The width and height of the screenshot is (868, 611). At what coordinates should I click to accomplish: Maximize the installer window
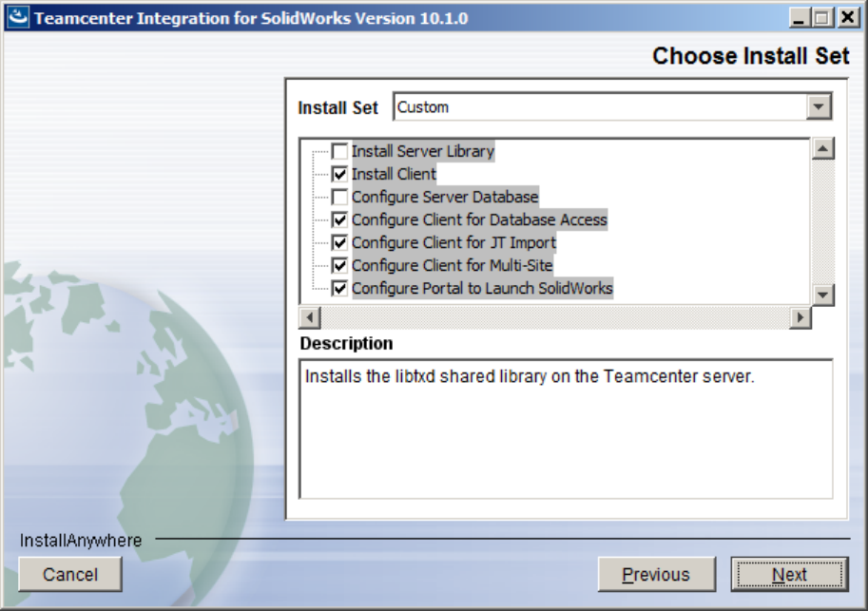[x=822, y=18]
